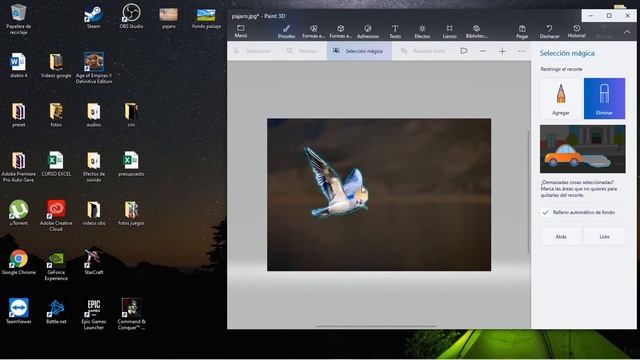Zoom out with the minus button
This screenshot has height=360, width=640.
tap(483, 51)
